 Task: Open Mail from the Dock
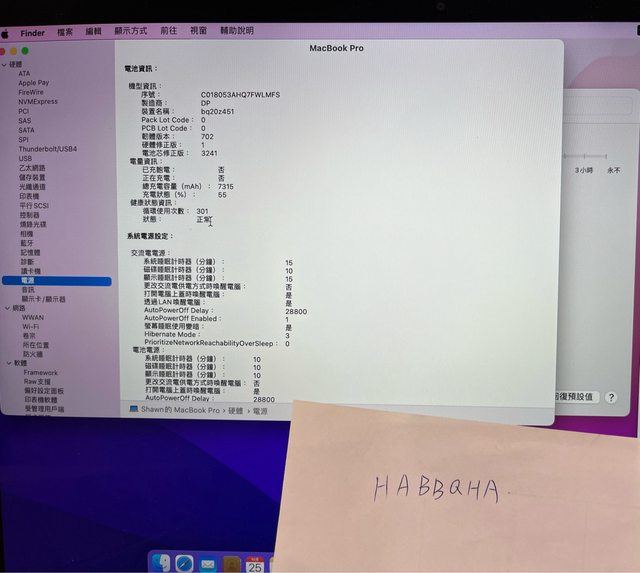click(208, 564)
